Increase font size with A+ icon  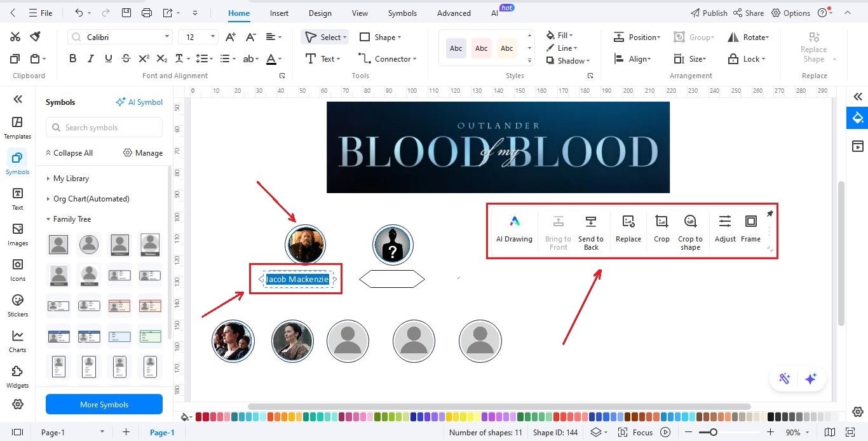point(231,37)
